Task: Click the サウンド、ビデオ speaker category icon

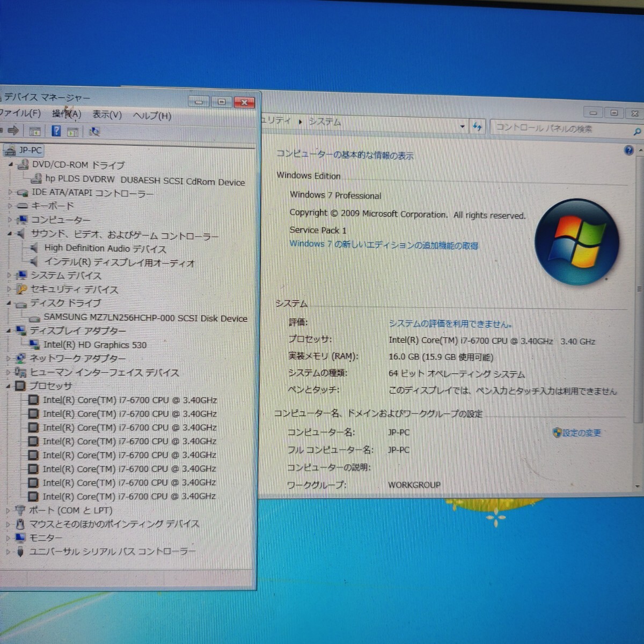Action: pyautogui.click(x=21, y=233)
